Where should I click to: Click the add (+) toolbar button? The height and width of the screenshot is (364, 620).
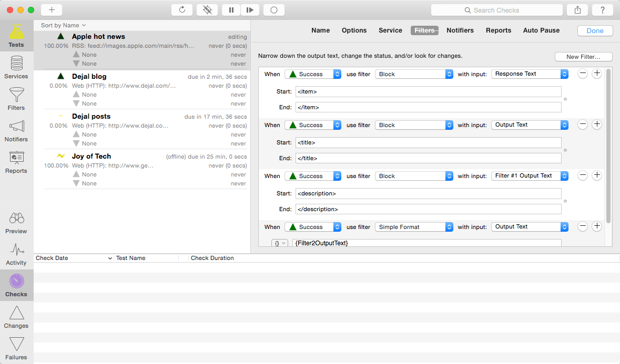52,10
